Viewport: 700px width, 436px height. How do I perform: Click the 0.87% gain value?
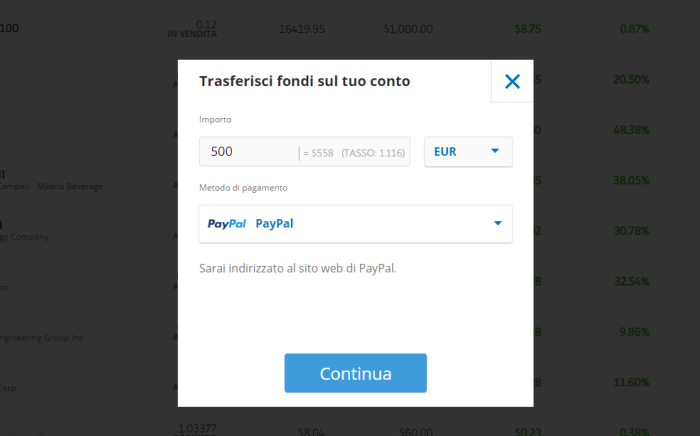pyautogui.click(x=634, y=29)
